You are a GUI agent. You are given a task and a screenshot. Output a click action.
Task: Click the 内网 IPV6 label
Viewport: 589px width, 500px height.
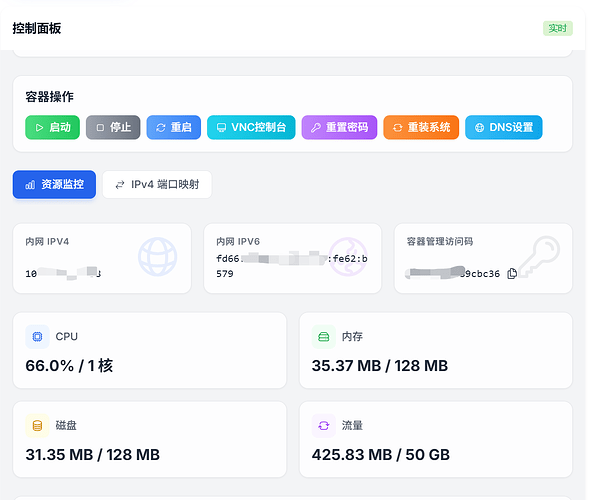tap(238, 242)
